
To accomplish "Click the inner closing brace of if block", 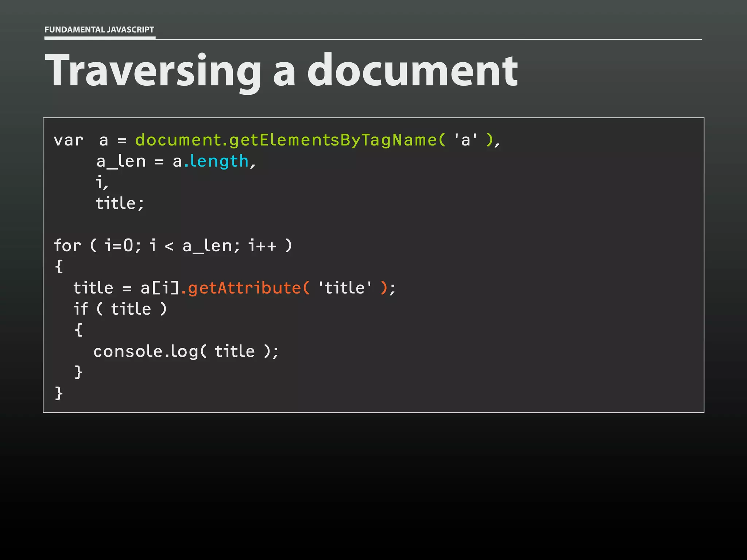I will pyautogui.click(x=78, y=373).
